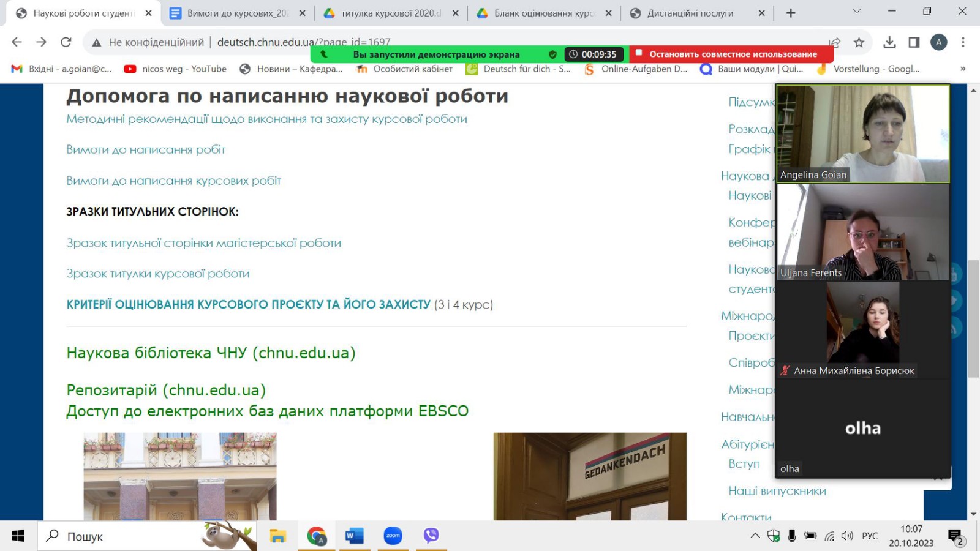980x551 pixels.
Task: Select the Наукові роботи студентів tab
Action: tap(84, 13)
